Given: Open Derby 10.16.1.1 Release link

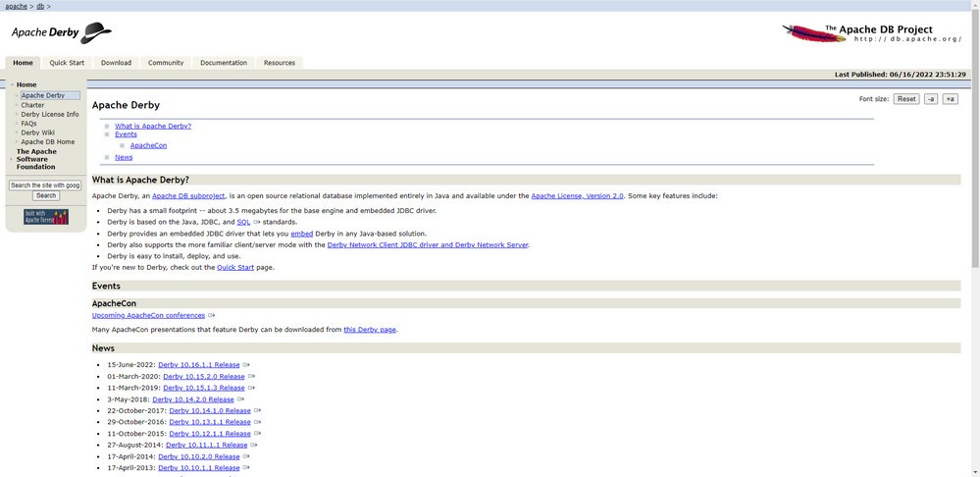Looking at the screenshot, I should [x=199, y=365].
